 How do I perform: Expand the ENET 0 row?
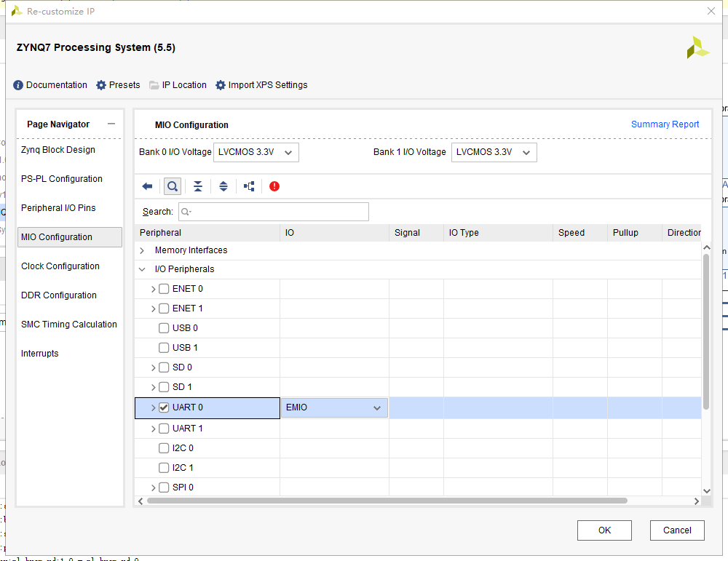(153, 289)
